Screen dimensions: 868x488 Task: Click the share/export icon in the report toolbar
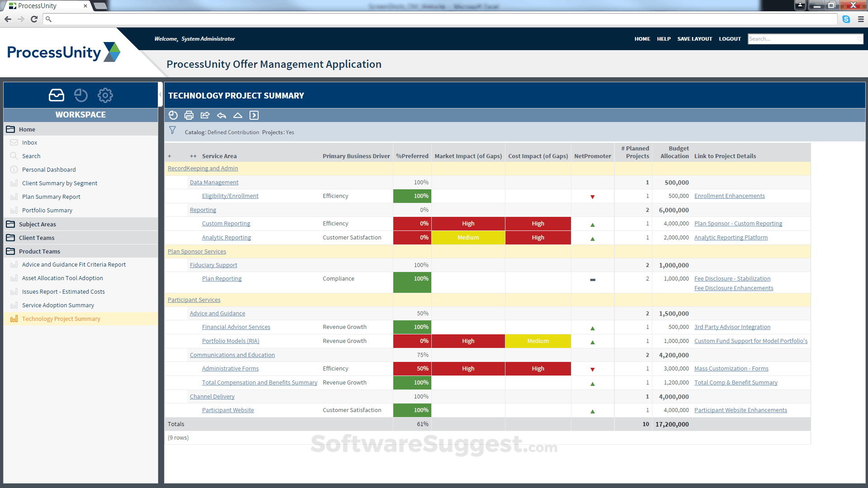205,115
